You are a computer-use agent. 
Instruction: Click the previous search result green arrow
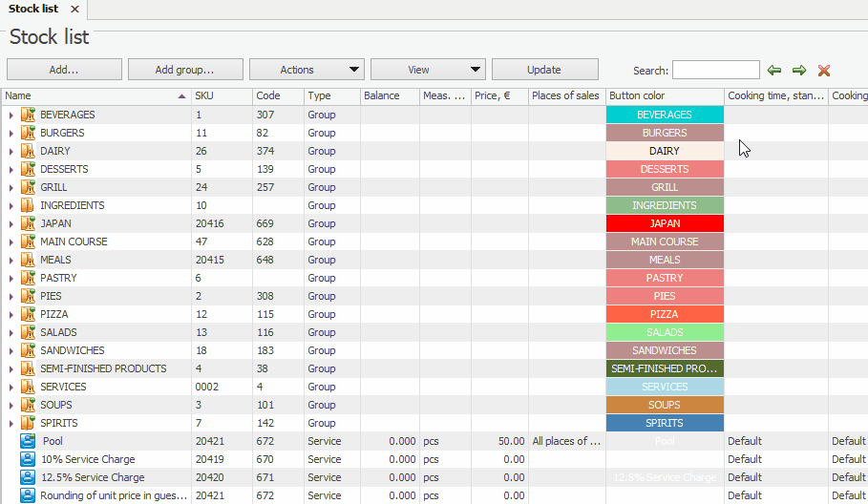pyautogui.click(x=774, y=70)
